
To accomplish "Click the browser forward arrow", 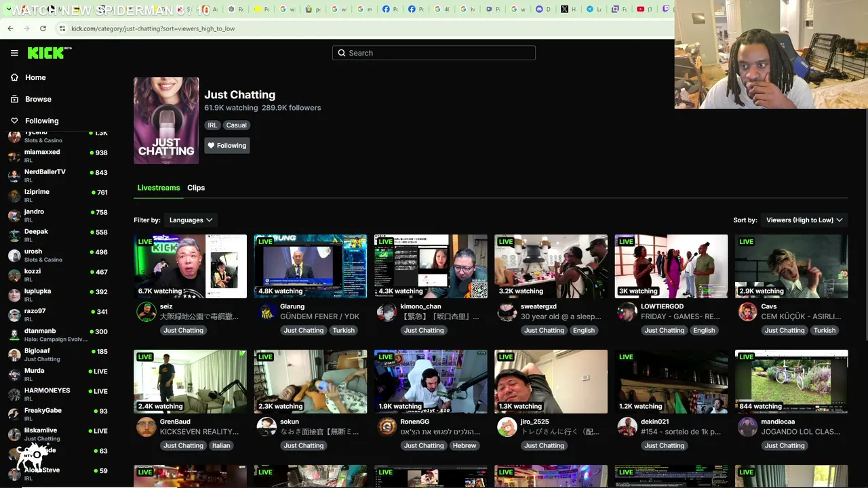I will pos(26,28).
